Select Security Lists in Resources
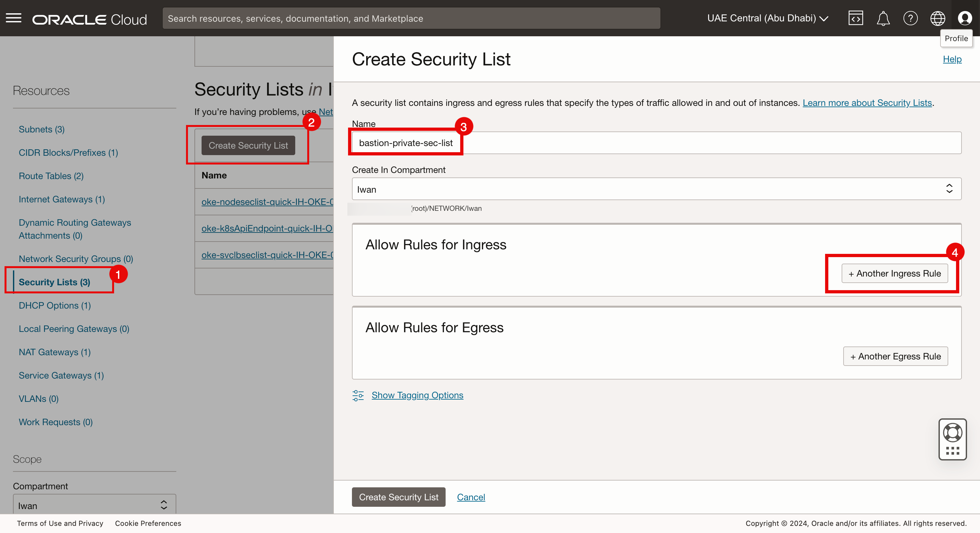Viewport: 980px width, 533px height. pyautogui.click(x=54, y=282)
